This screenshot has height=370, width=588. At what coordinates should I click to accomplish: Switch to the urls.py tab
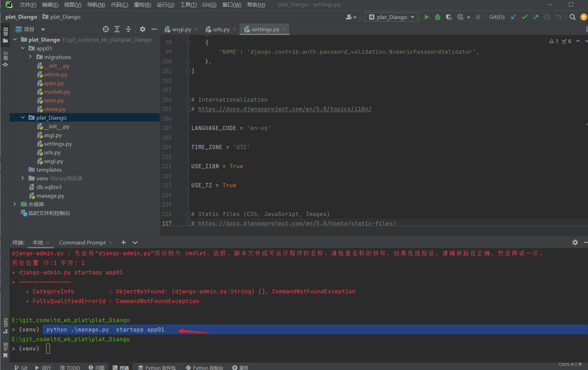coord(221,29)
